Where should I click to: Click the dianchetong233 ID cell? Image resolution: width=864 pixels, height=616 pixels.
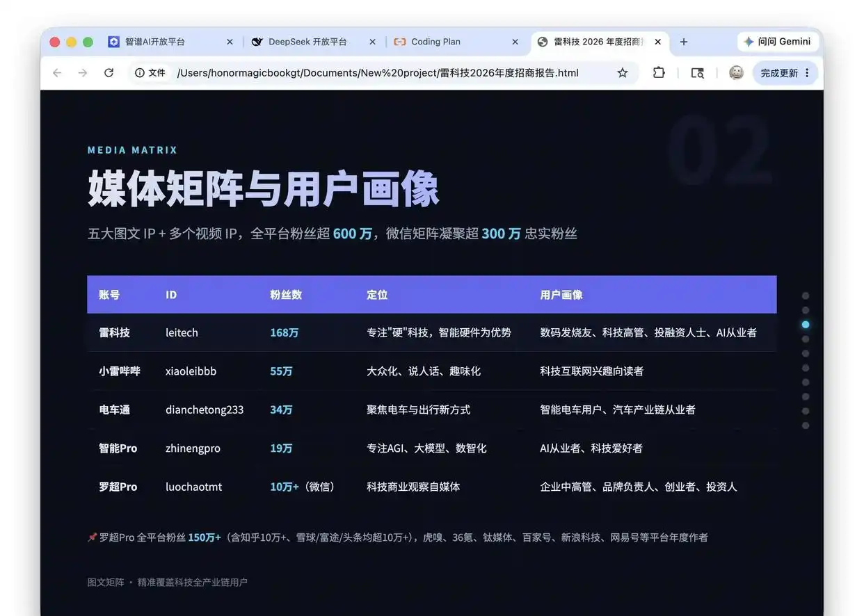coord(205,410)
